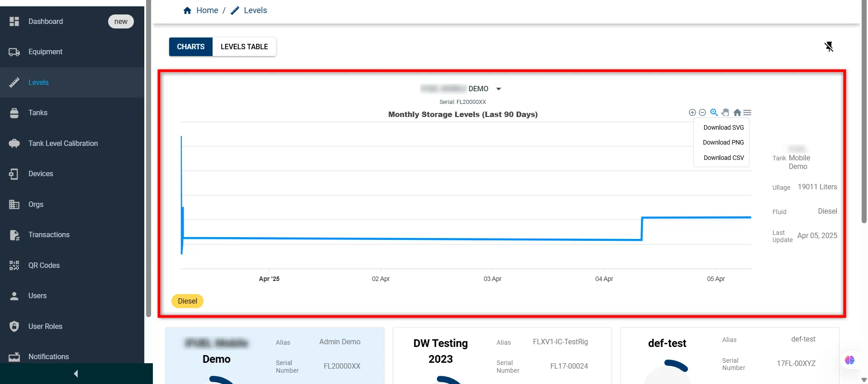Click the QR Codes icon
The image size is (868, 384).
point(14,265)
